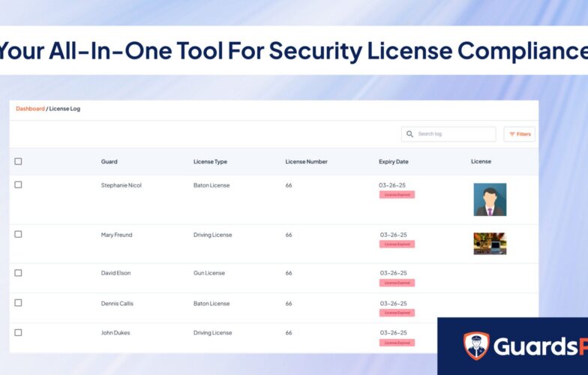This screenshot has width=588, height=375.
Task: Click expired badge in David Elson row
Action: tap(397, 283)
